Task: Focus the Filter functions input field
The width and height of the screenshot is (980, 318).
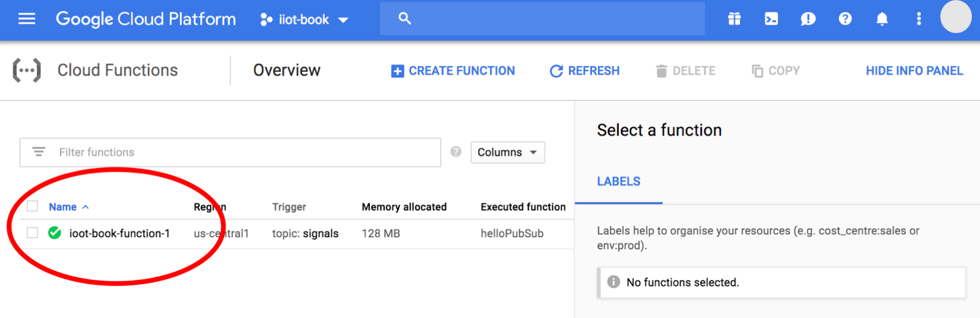Action: coord(241,152)
